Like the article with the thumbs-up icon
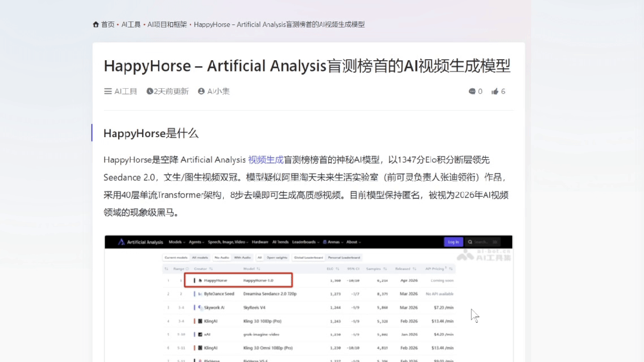644x362 pixels. [495, 91]
